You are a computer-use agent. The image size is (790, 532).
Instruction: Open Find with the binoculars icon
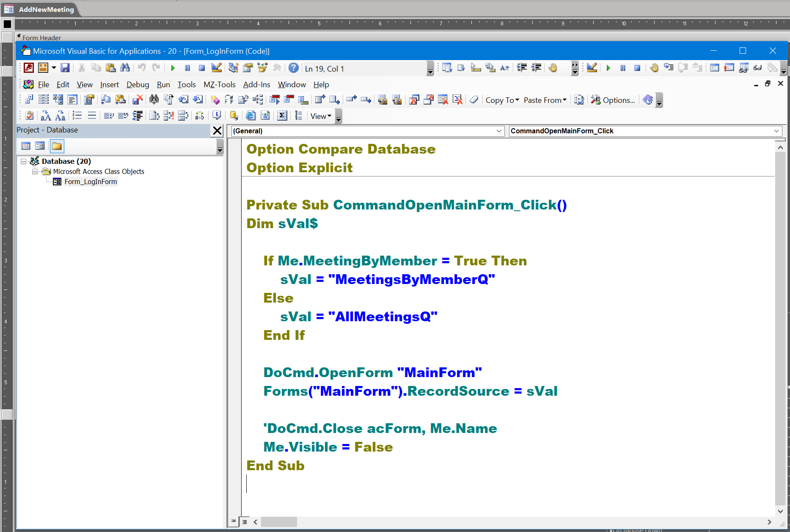125,68
